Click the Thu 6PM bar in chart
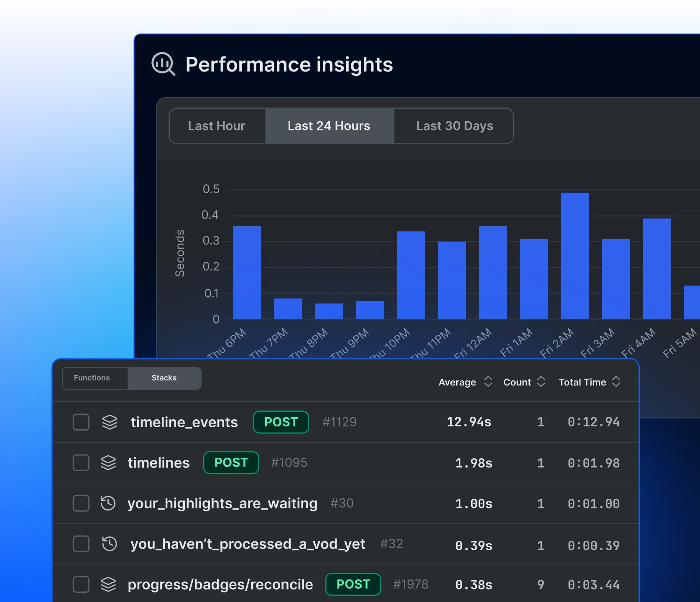Viewport: 700px width, 602px height. 247,273
